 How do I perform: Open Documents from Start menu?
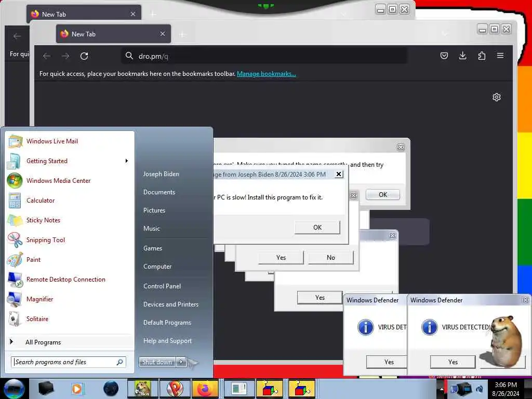pyautogui.click(x=159, y=192)
